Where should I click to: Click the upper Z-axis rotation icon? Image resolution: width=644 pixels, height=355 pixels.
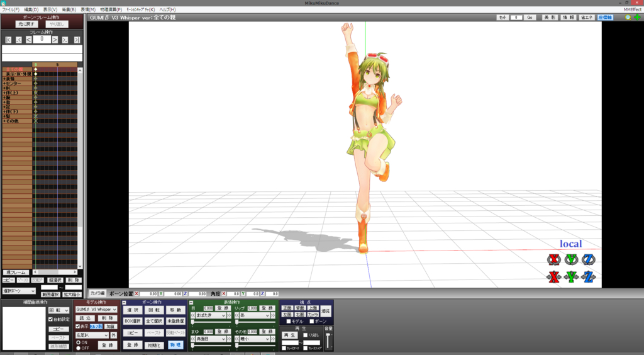click(589, 259)
